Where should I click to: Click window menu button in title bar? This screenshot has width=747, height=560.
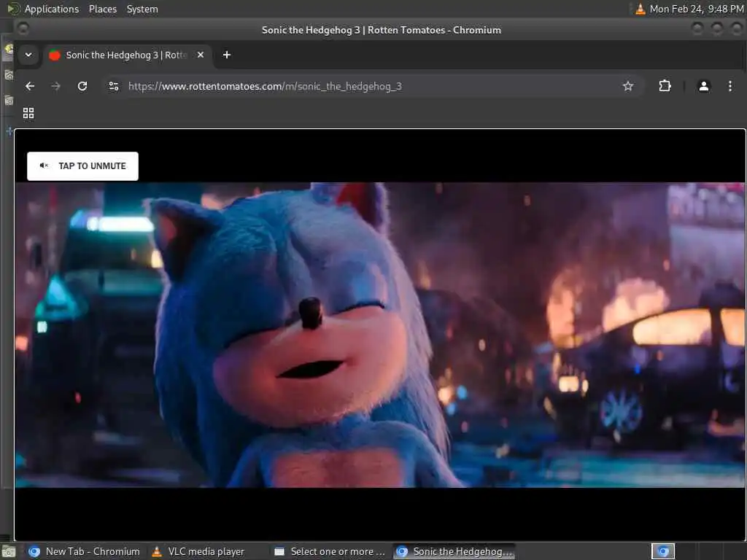click(23, 29)
